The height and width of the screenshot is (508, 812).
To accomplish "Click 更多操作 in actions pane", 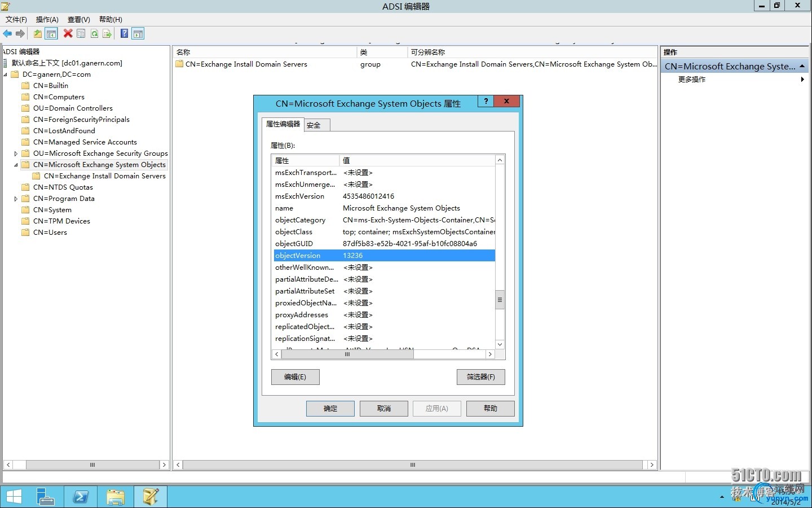I will tap(692, 80).
